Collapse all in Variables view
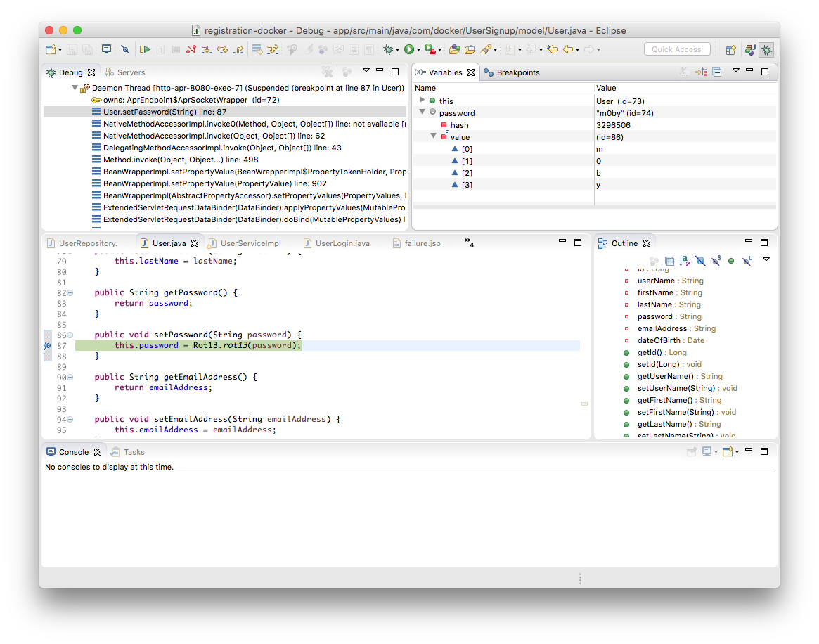The height and width of the screenshot is (644, 819). (717, 72)
